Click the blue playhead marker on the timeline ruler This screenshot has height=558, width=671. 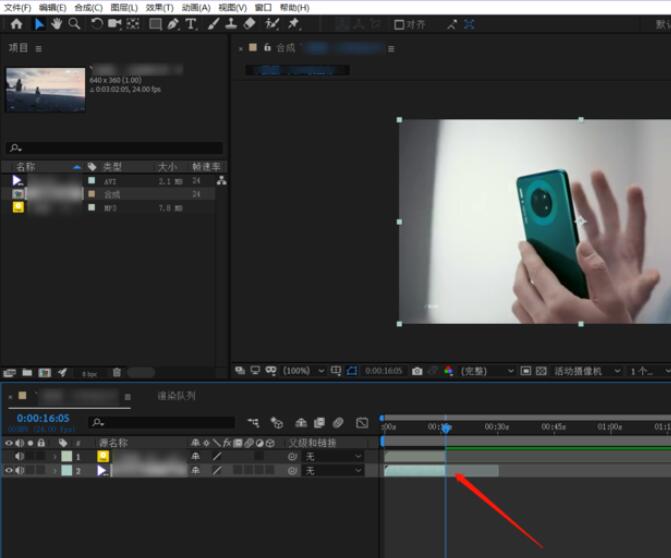pyautogui.click(x=446, y=428)
